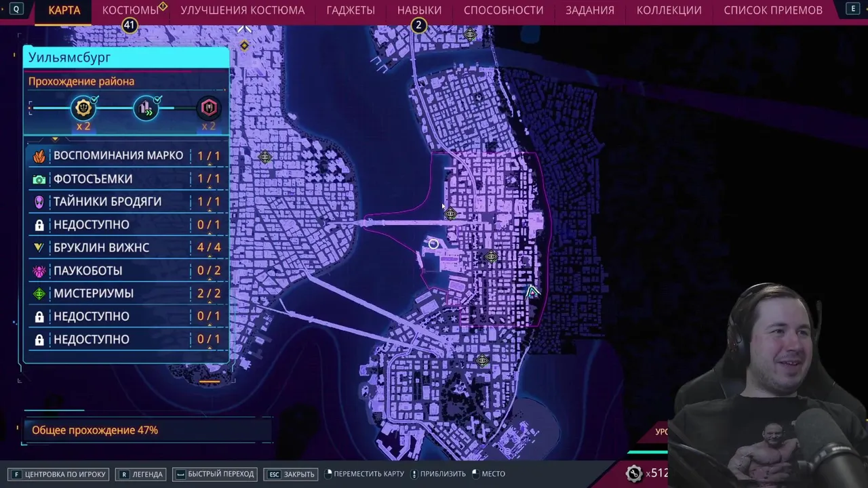Click the ПРИБЛИЗИТЬ zoom prompt
The height and width of the screenshot is (488, 868).
pos(439,474)
